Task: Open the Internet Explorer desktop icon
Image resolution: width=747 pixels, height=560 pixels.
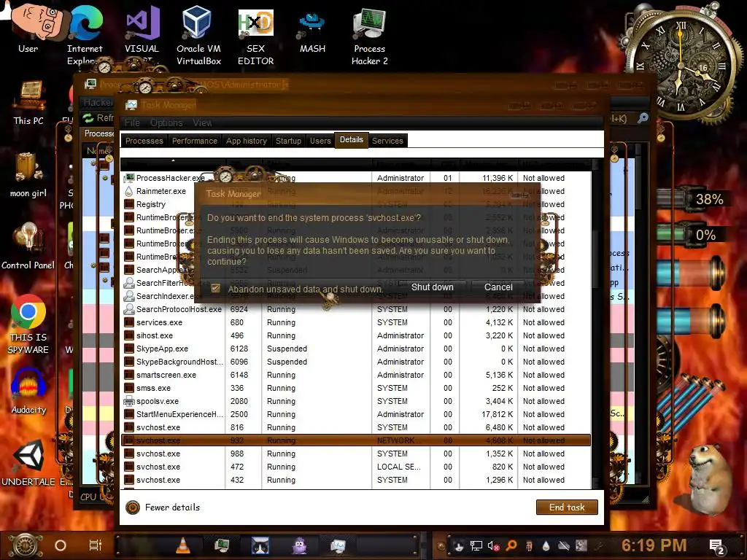Action: [x=85, y=34]
